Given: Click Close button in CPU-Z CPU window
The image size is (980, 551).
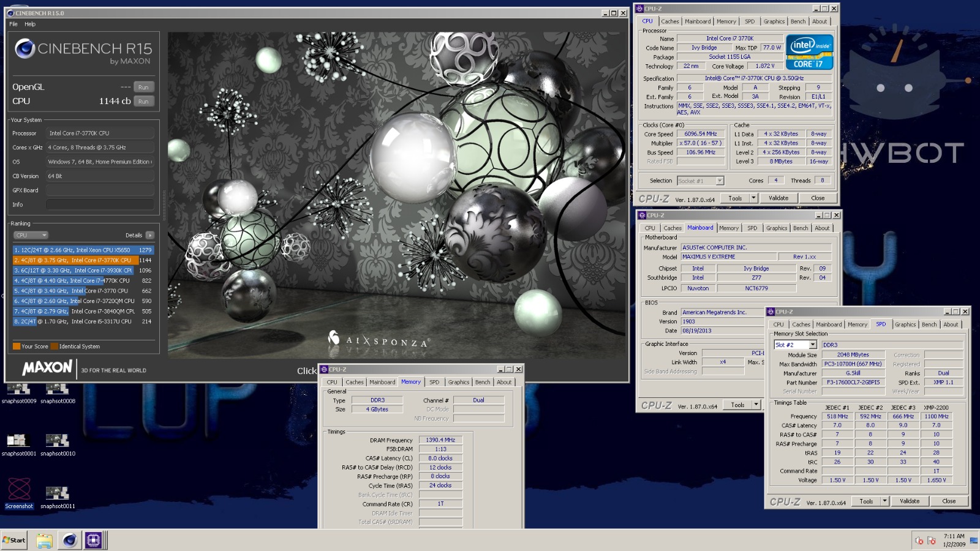Looking at the screenshot, I should pyautogui.click(x=818, y=198).
